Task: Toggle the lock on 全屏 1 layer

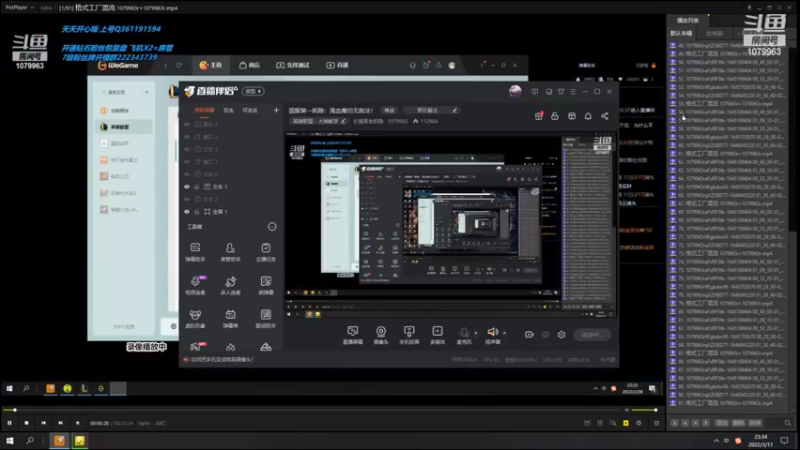Action: tap(196, 212)
